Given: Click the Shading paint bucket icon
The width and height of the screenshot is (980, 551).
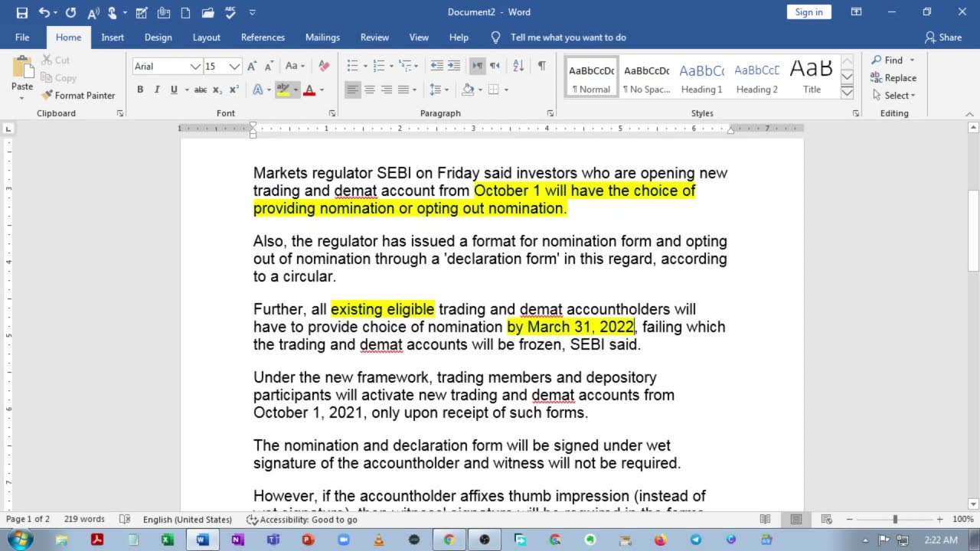Looking at the screenshot, I should pos(468,90).
